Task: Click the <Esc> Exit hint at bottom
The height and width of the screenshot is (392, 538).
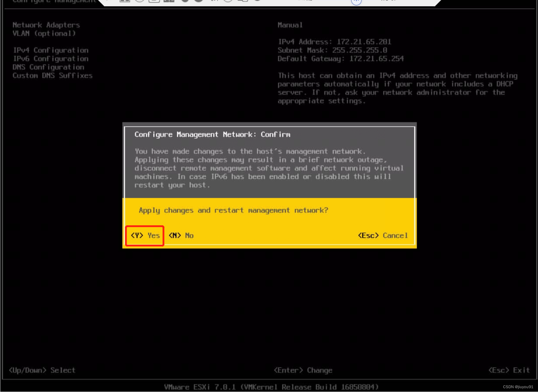Action: click(509, 370)
